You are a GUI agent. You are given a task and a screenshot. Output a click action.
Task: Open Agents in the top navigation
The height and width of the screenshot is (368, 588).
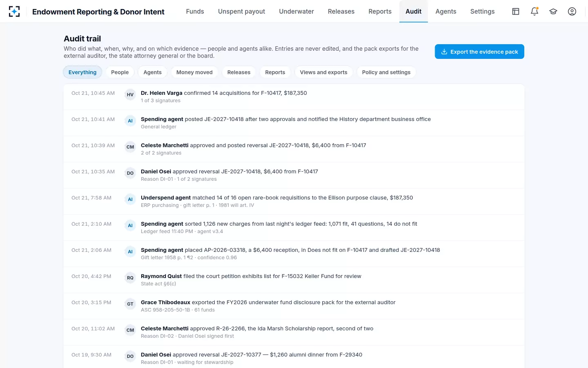point(445,11)
